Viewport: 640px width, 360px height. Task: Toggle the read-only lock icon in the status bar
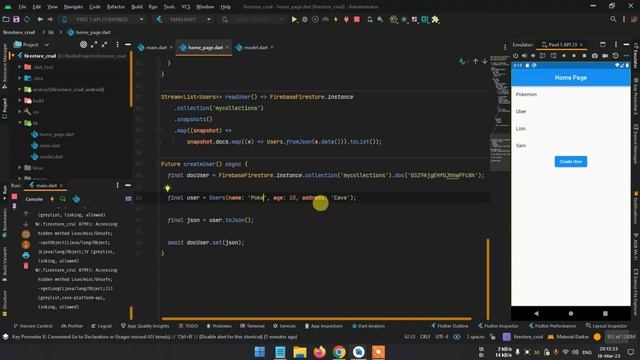[x=493, y=337]
